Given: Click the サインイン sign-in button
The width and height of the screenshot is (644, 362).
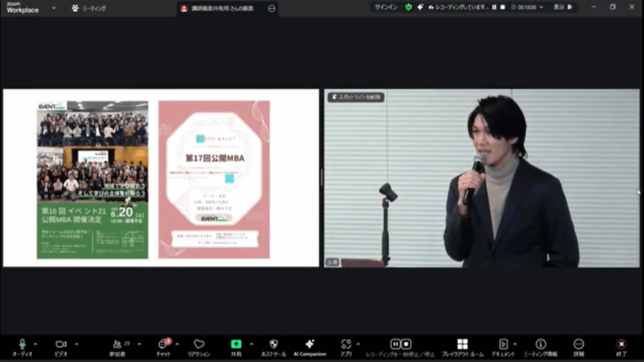Looking at the screenshot, I should [386, 7].
